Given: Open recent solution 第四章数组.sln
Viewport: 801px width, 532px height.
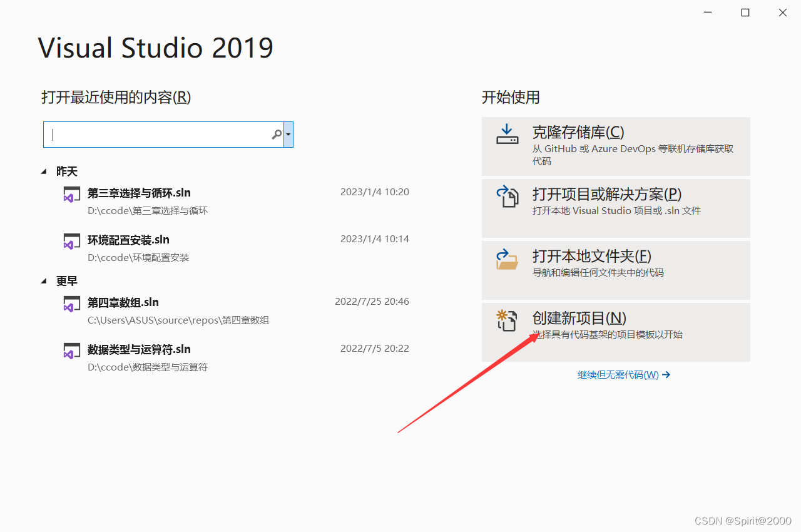Looking at the screenshot, I should click(123, 302).
